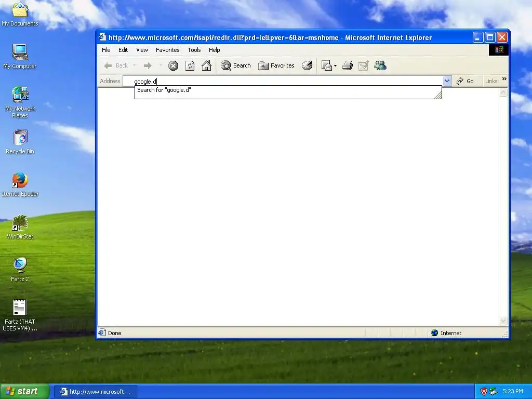Select the Recycle Bin desktop icon

(20, 141)
